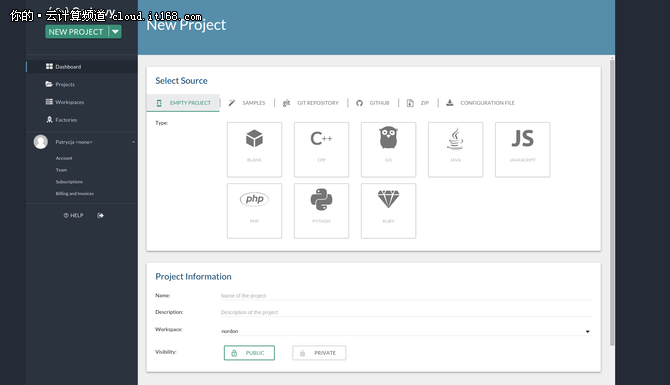Choose the C++ project type
This screenshot has width=670, height=385.
(321, 150)
